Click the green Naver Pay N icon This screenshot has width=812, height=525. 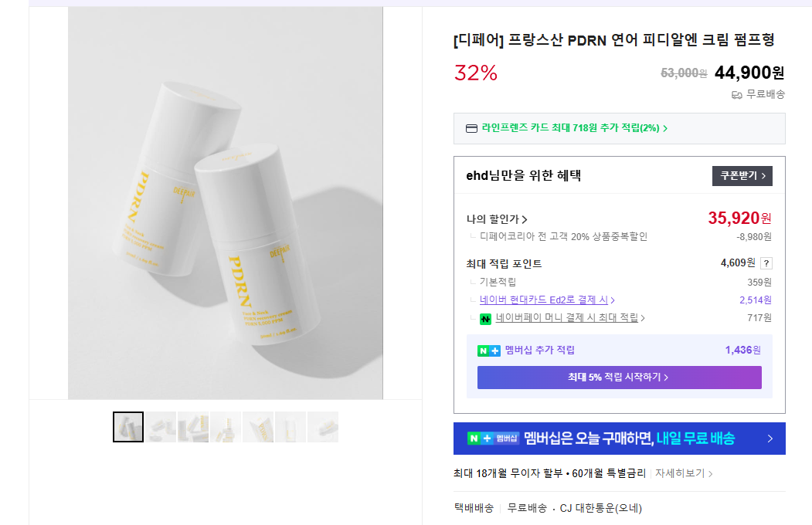[486, 318]
